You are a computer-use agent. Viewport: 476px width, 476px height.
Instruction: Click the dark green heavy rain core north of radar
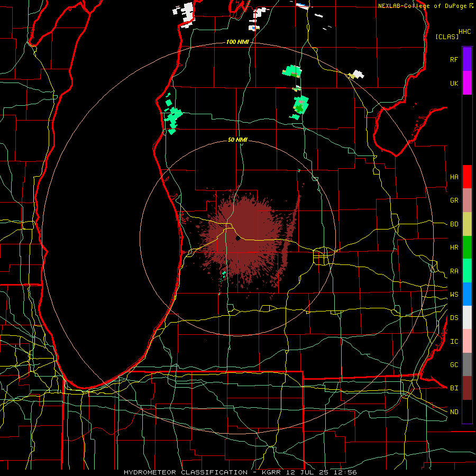click(x=300, y=108)
